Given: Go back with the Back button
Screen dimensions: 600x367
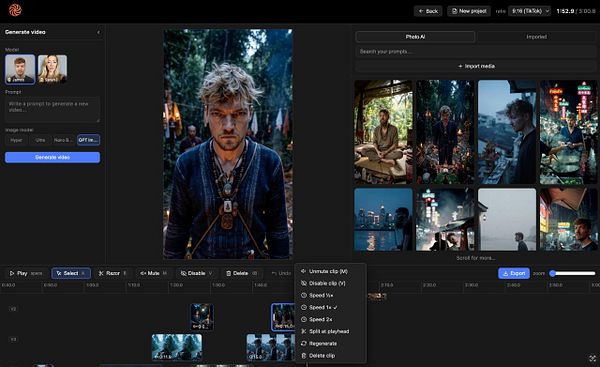Looking at the screenshot, I should (x=428, y=11).
